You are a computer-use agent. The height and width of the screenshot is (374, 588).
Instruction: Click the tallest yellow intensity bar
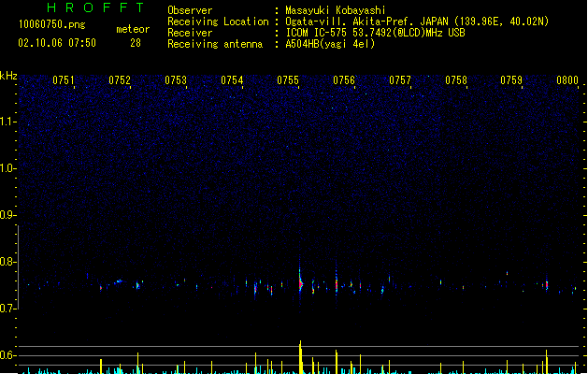(x=300, y=357)
